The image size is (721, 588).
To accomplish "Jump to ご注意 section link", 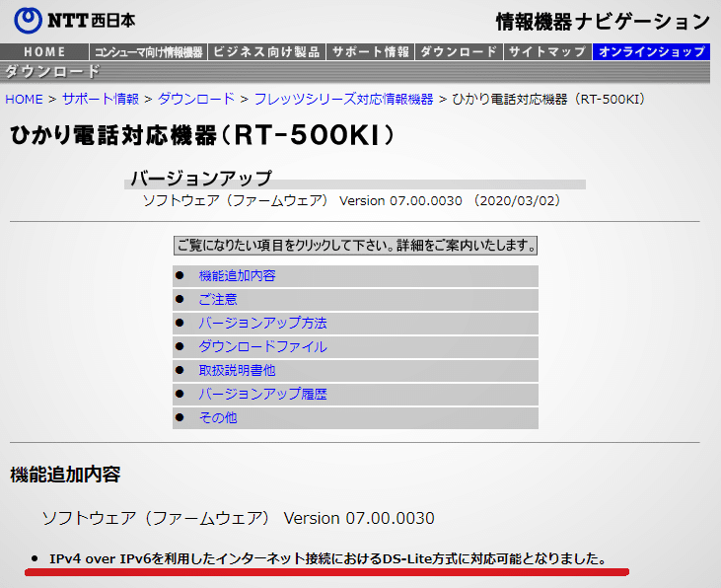I will (218, 300).
